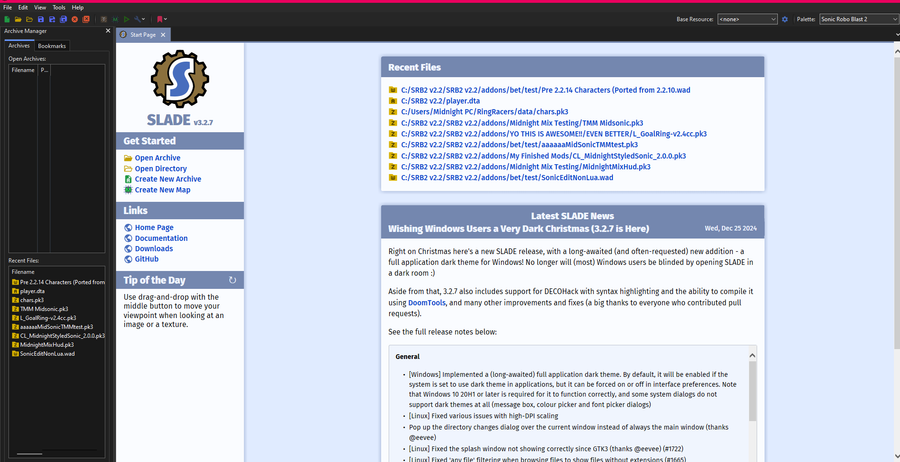
Task: Open the Map Editor toolbar icon
Action: click(x=115, y=19)
